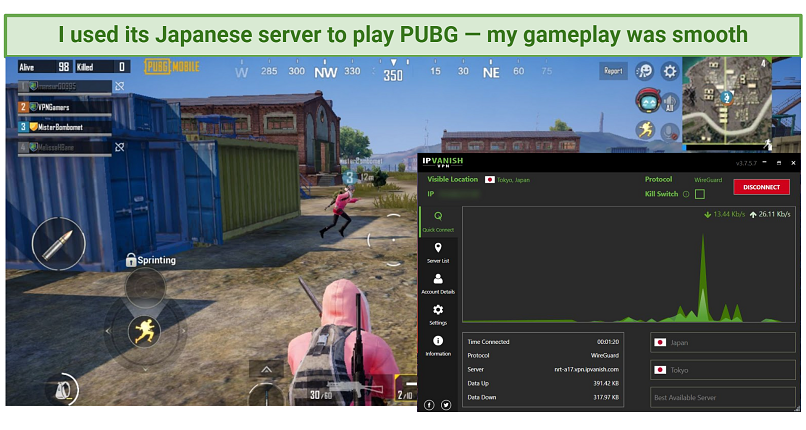Toggle the PUBG microphone icon
Image resolution: width=806 pixels, height=430 pixels.
point(670,132)
